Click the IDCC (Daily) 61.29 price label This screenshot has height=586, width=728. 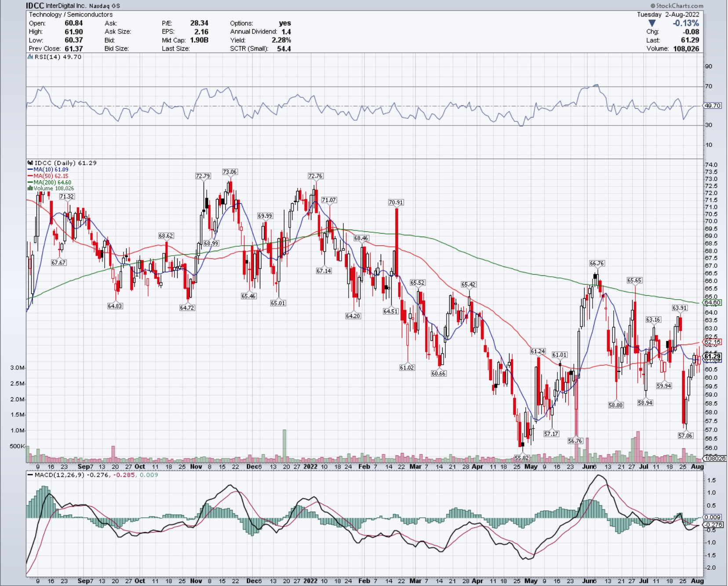pos(62,163)
